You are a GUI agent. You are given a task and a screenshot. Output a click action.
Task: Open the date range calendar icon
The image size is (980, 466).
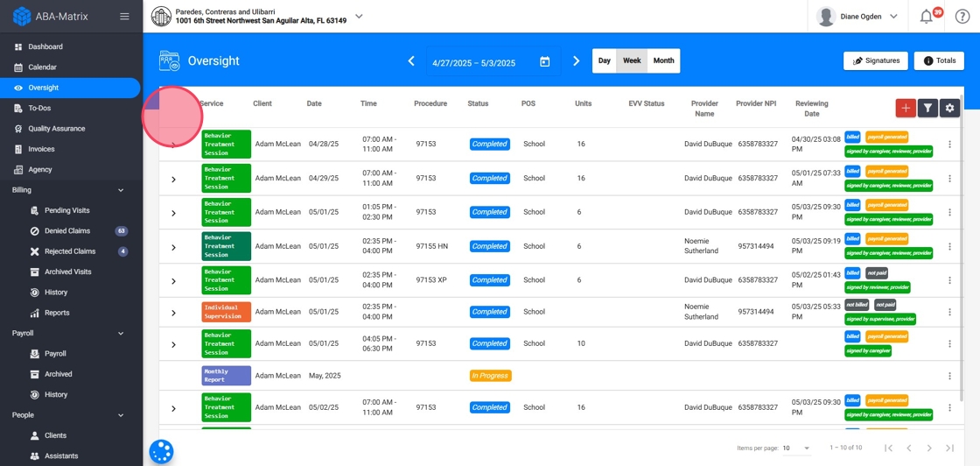pos(544,61)
